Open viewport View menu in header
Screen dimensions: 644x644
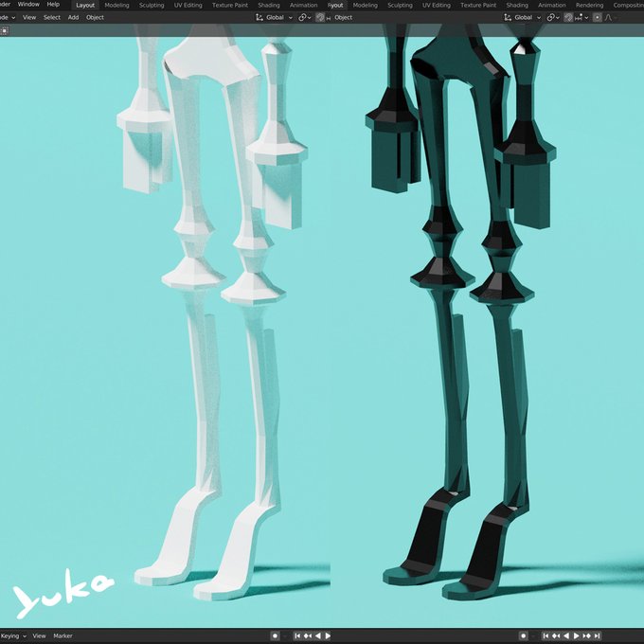click(29, 17)
